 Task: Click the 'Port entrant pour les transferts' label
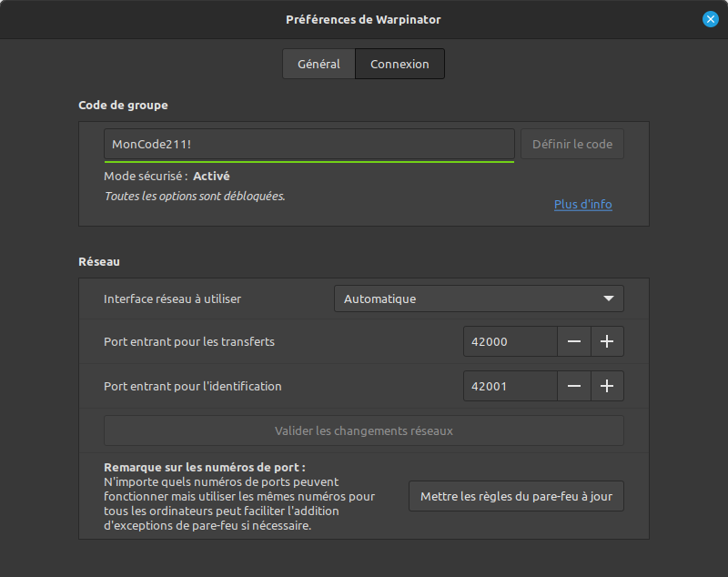point(189,341)
